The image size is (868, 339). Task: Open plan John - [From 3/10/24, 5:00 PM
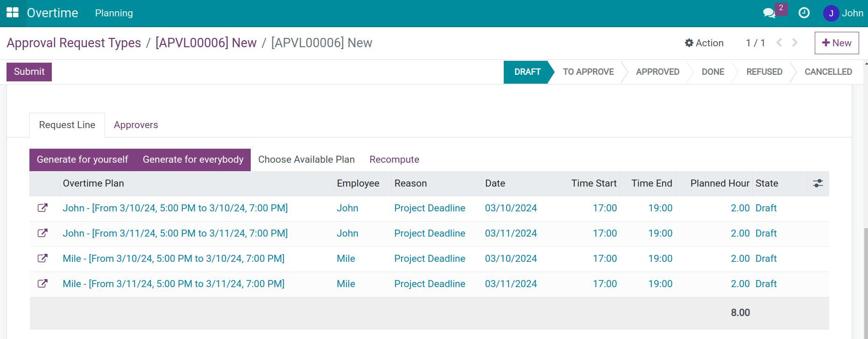coord(175,208)
